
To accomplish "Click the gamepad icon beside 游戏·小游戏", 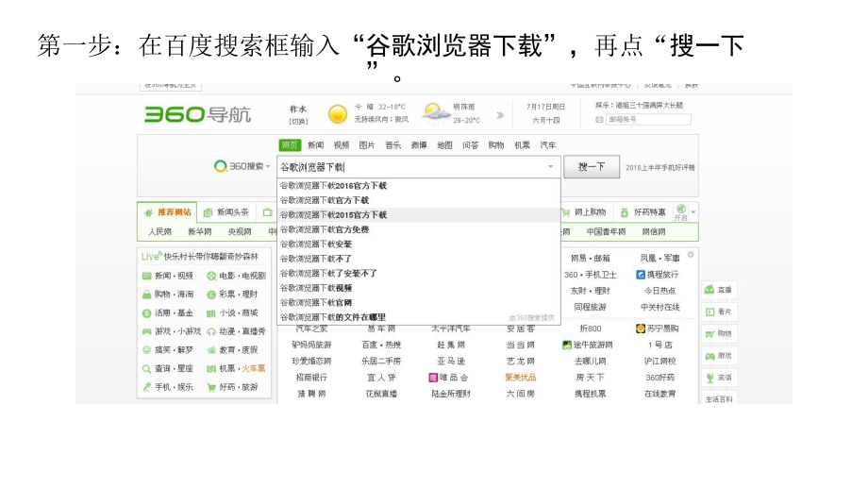I will pyautogui.click(x=146, y=331).
